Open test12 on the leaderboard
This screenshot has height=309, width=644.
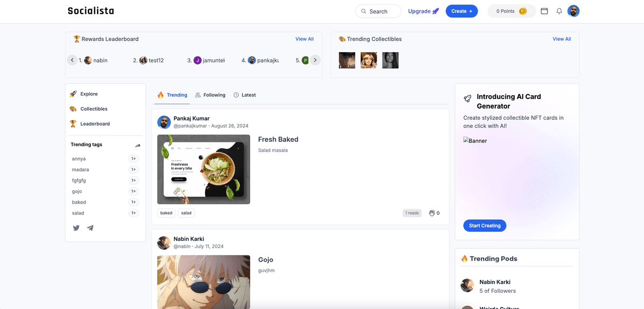pyautogui.click(x=149, y=61)
